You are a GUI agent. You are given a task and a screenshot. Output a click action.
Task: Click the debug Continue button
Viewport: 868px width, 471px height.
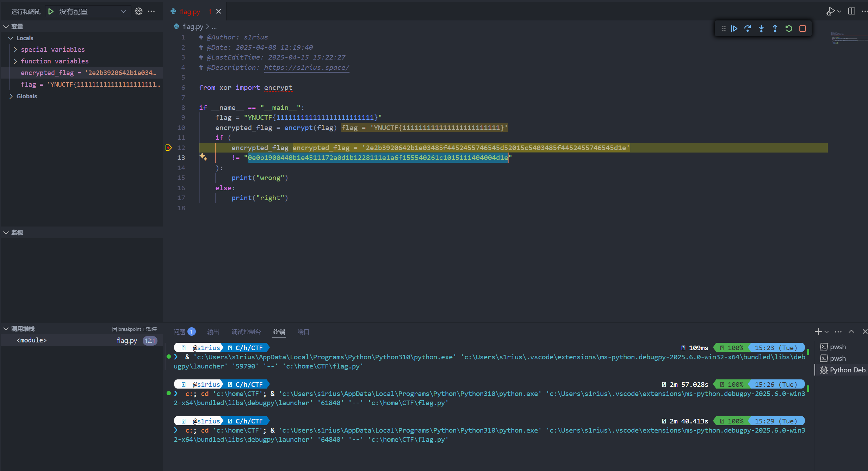pos(734,29)
